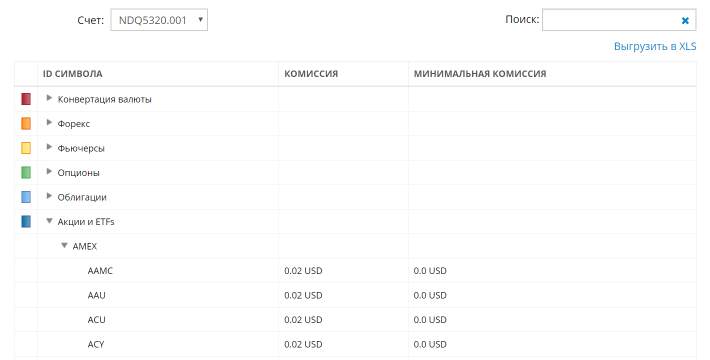This screenshot has height=360, width=710.
Task: Click the 0.0 USD minimum commission for AAU
Action: point(430,295)
